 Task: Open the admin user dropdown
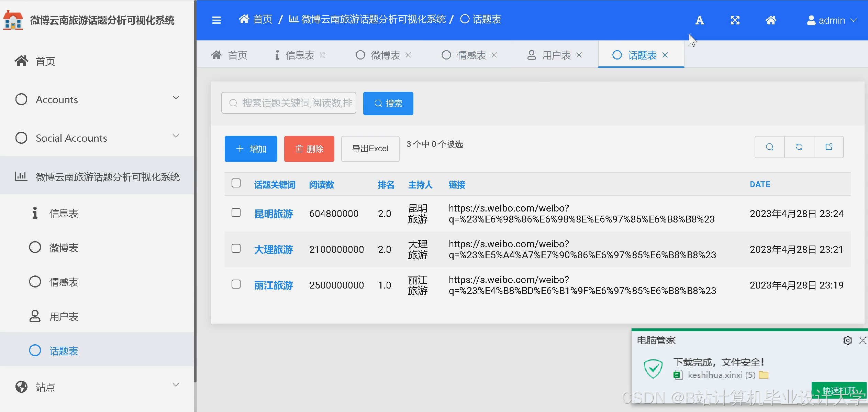click(x=832, y=20)
